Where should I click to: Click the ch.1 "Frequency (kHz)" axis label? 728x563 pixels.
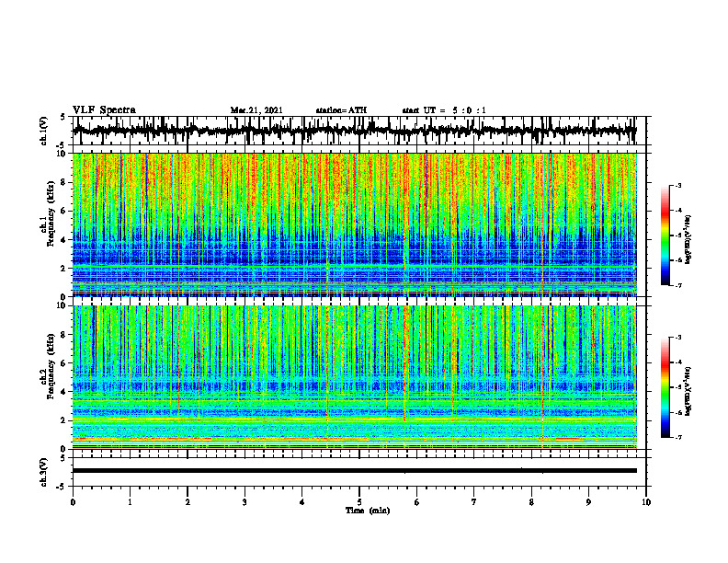[x=51, y=214]
